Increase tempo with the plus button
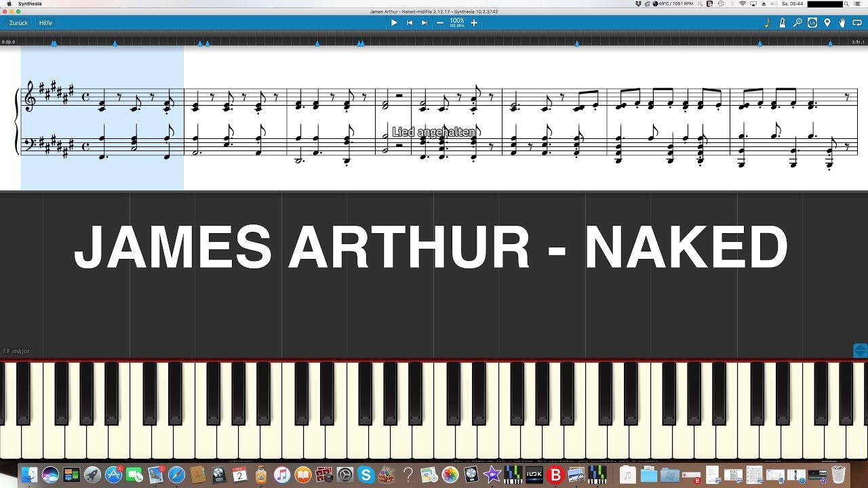Screen dimensions: 868x488 (x=474, y=22)
